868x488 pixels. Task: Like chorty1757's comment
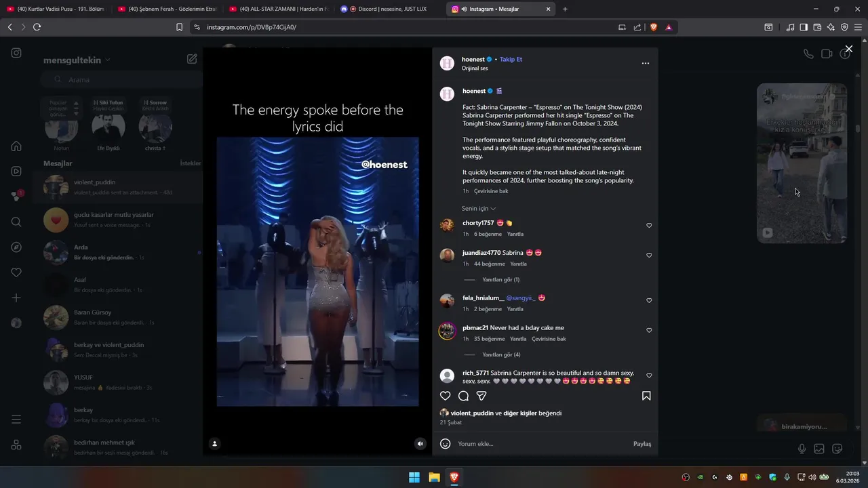click(649, 226)
